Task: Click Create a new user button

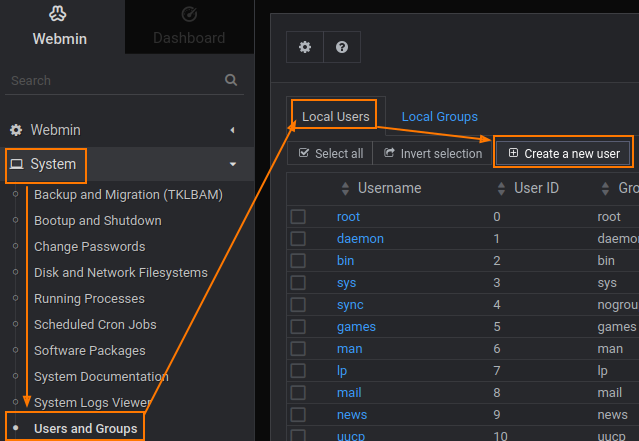Action: click(564, 153)
